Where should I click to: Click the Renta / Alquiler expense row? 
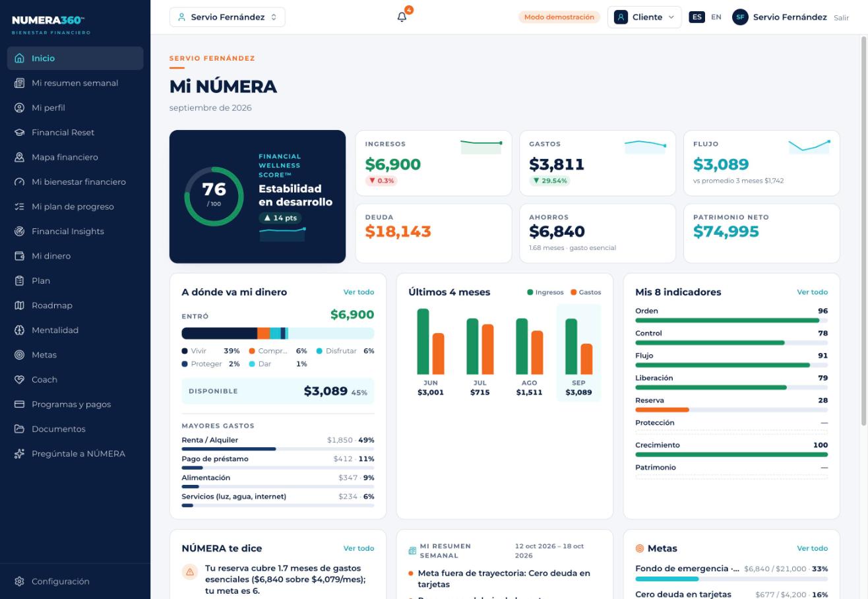[x=278, y=443]
